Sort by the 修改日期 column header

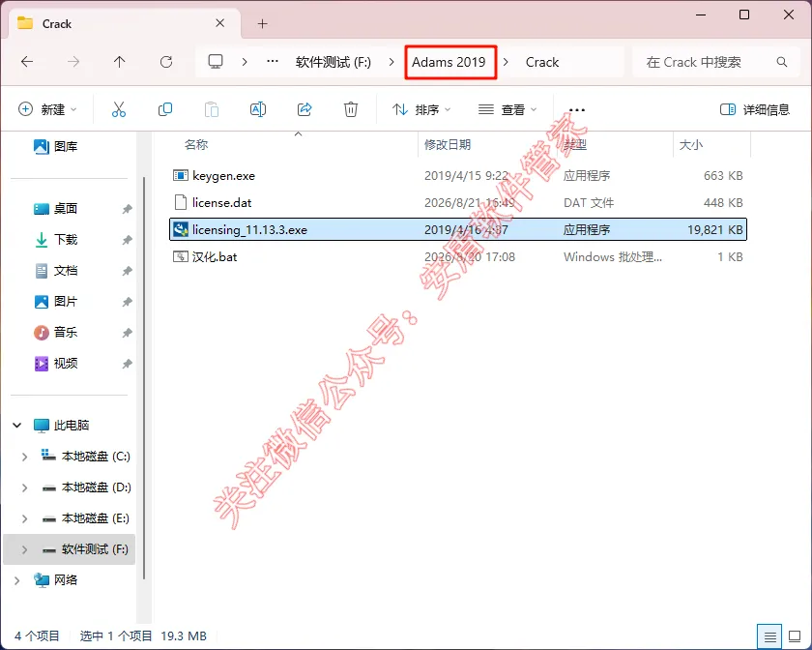[x=448, y=145]
